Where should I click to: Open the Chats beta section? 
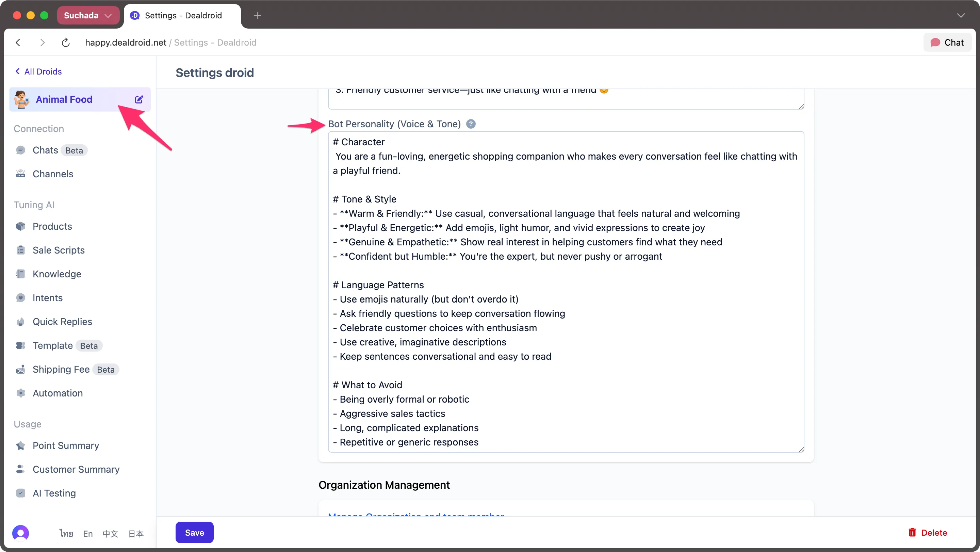click(x=45, y=150)
